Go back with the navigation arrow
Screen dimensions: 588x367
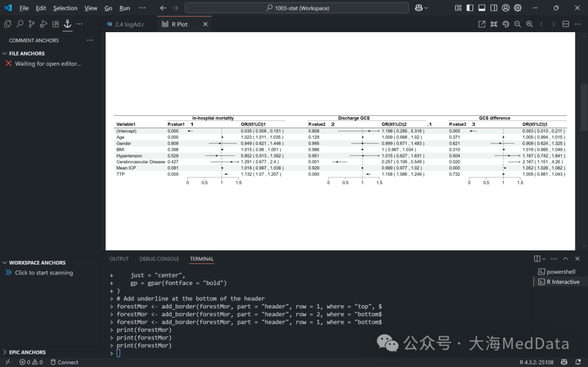(163, 8)
